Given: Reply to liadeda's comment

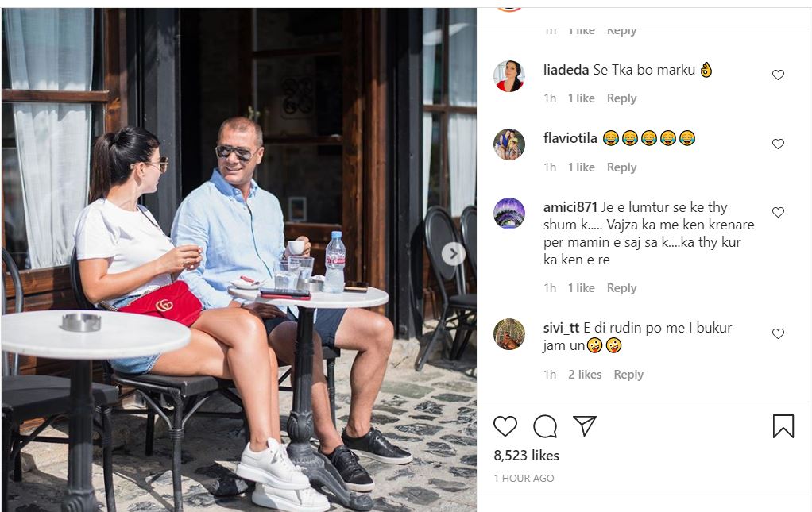Looking at the screenshot, I should 621,98.
